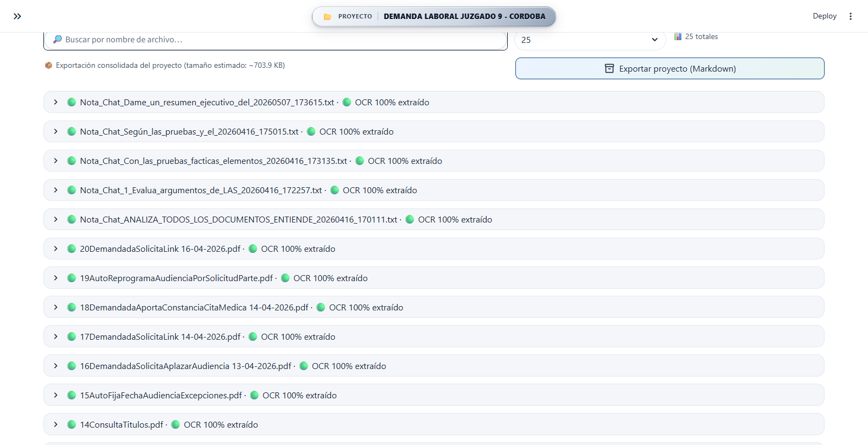Select file name 17DemandadaSolicitaLink 14-04-2026.pdf
The image size is (868, 445).
[x=160, y=336]
